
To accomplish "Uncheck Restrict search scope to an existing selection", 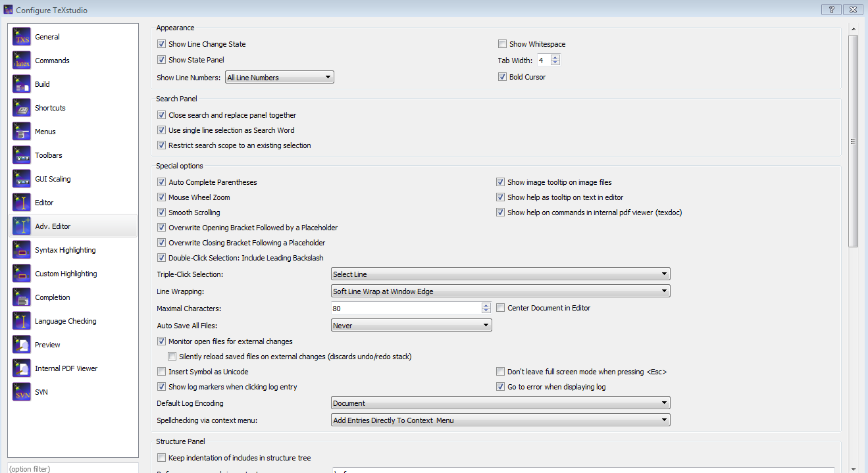I will pos(162,145).
